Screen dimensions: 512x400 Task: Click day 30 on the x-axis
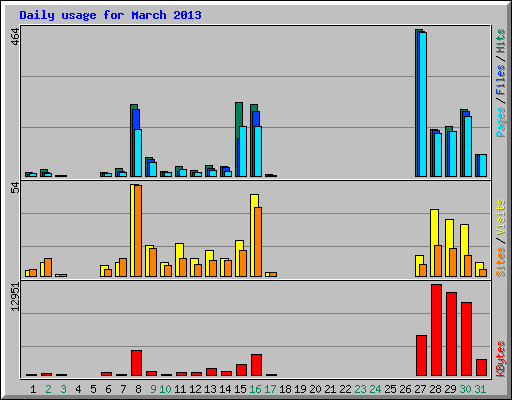[x=465, y=389]
